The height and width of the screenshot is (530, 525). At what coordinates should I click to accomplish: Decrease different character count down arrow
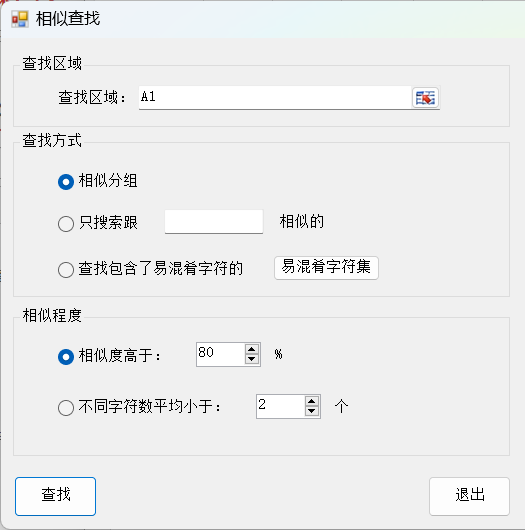click(x=312, y=411)
